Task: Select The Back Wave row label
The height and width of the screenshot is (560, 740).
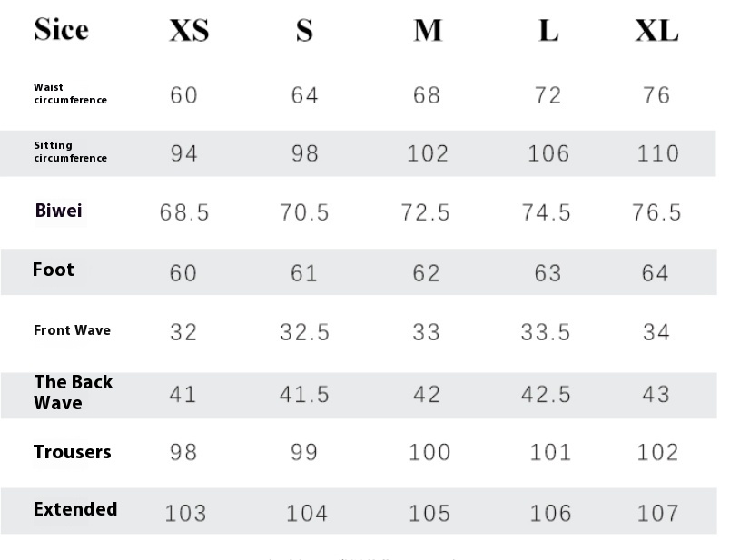Action: [x=73, y=392]
